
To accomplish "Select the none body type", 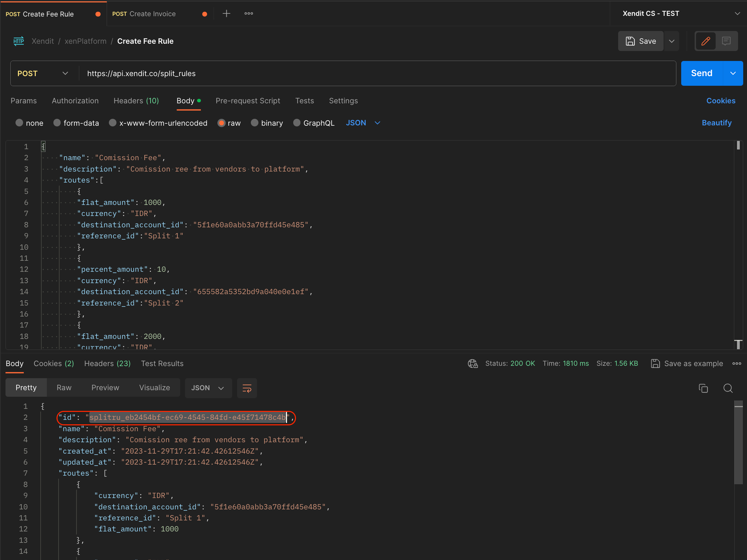I will pyautogui.click(x=19, y=123).
